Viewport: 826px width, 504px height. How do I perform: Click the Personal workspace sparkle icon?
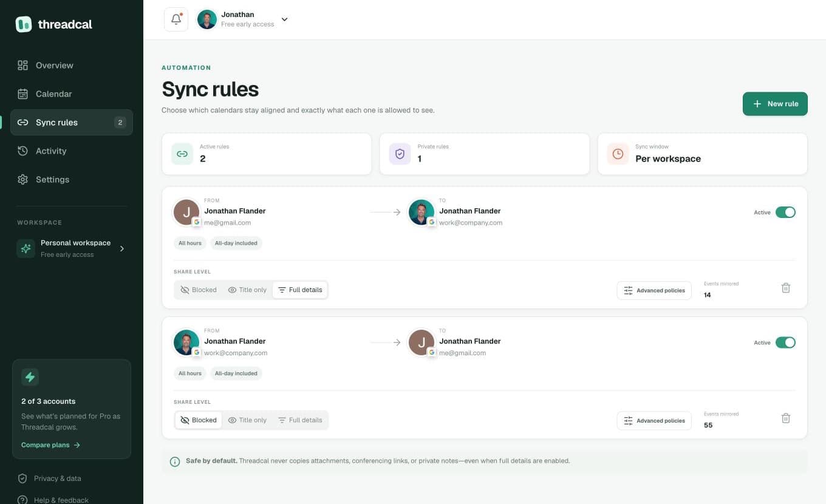click(x=26, y=248)
